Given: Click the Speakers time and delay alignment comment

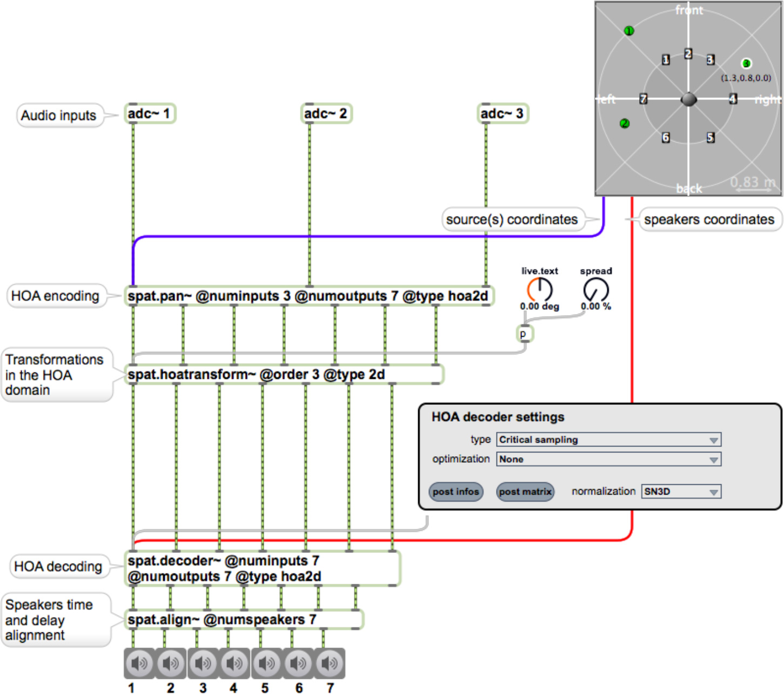Looking at the screenshot, I should click(x=56, y=620).
